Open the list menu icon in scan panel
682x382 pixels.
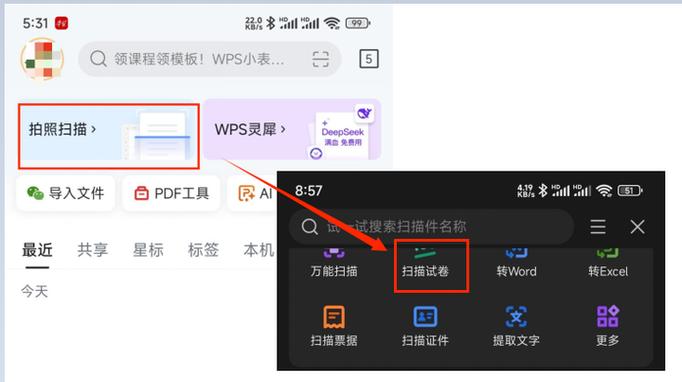click(598, 227)
